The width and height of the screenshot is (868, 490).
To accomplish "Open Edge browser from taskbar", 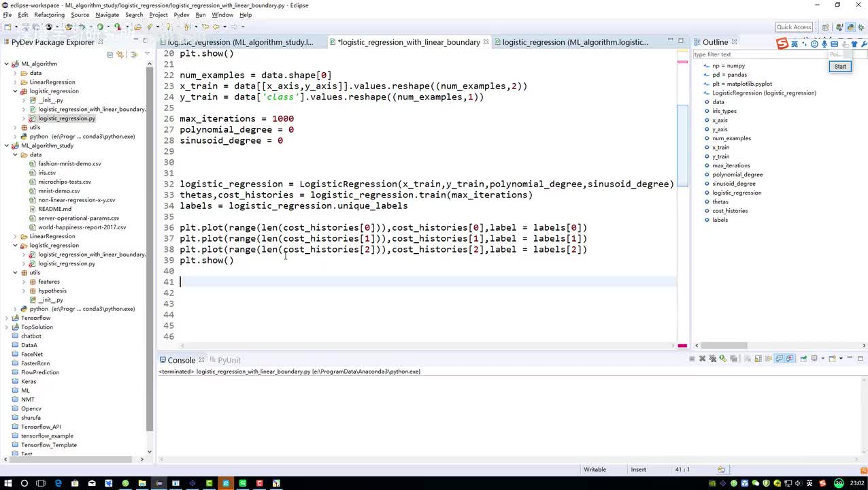I will pos(58,483).
